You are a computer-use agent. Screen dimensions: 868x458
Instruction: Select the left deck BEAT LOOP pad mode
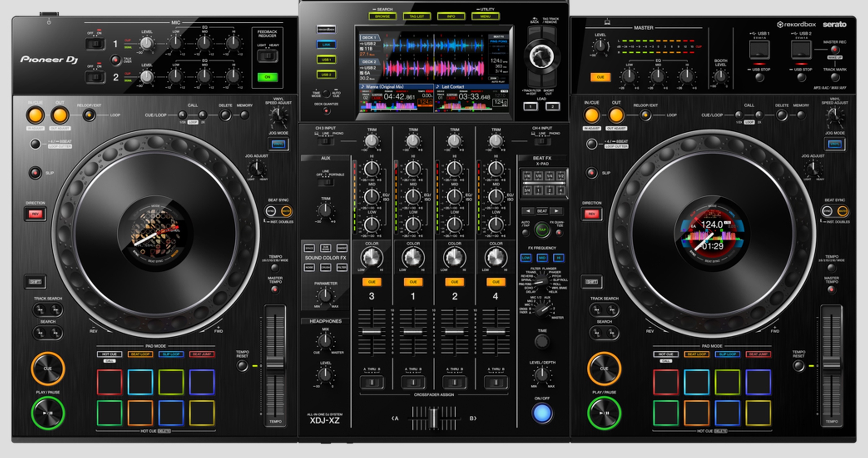coord(140,354)
